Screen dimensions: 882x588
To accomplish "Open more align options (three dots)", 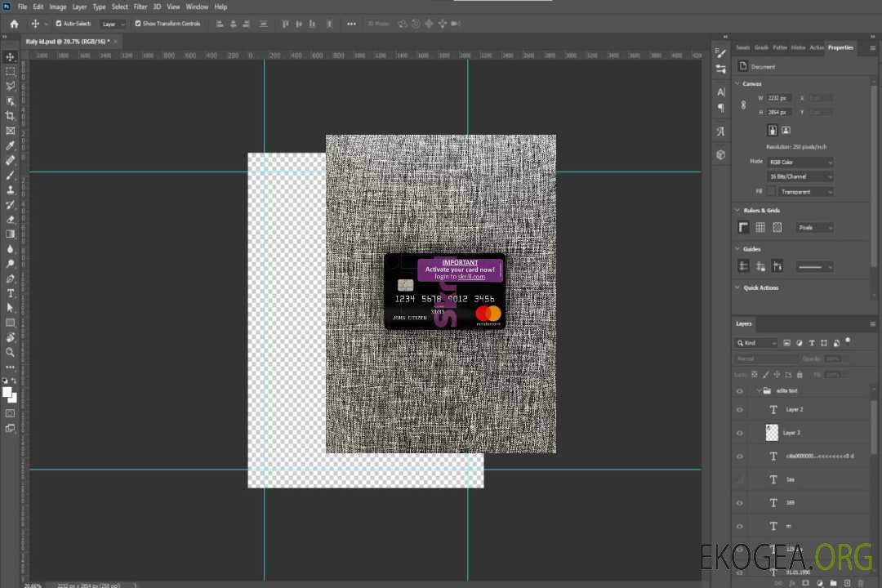I will tap(351, 24).
